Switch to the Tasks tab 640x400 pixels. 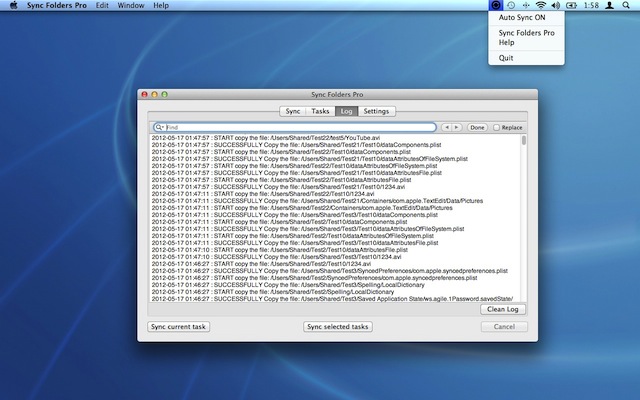pyautogui.click(x=320, y=111)
